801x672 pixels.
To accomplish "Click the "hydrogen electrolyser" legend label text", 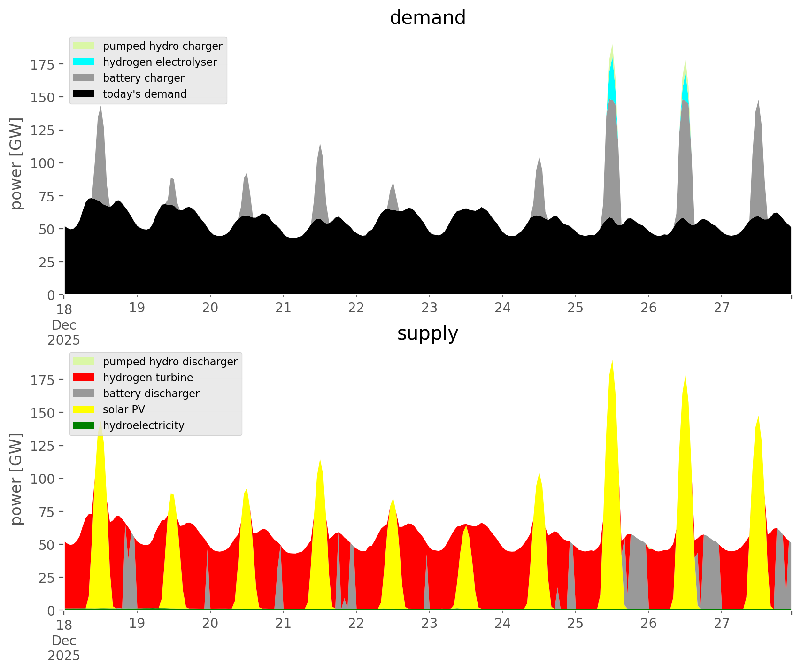I will coord(160,62).
